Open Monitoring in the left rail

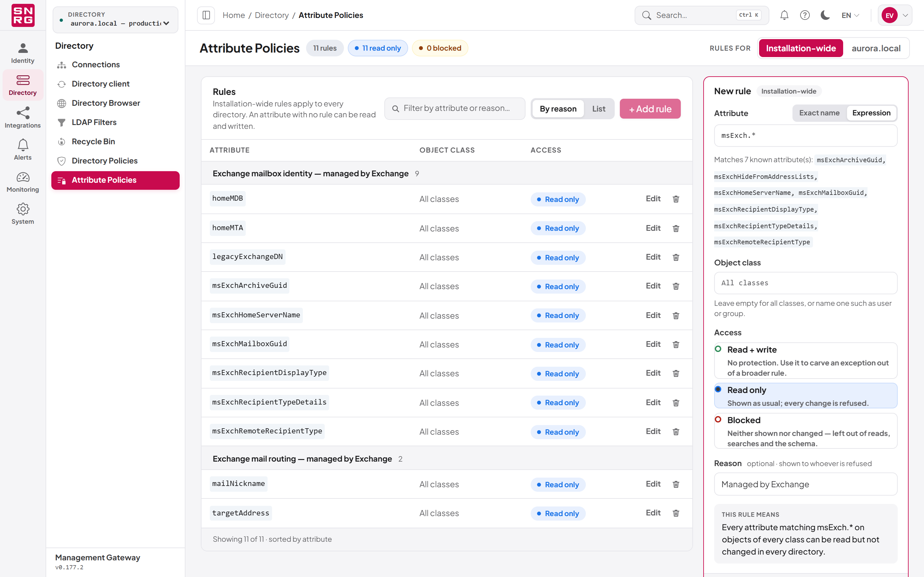[x=22, y=182]
